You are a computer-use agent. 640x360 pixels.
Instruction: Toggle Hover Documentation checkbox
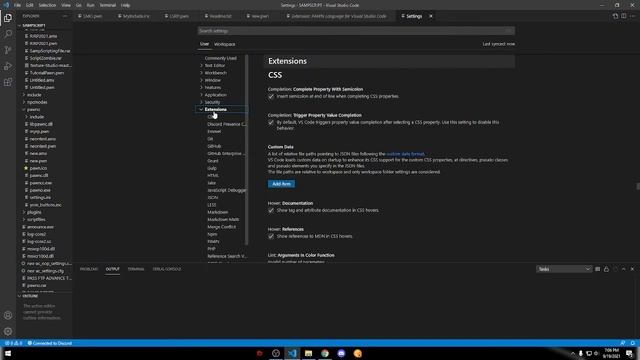click(x=271, y=210)
